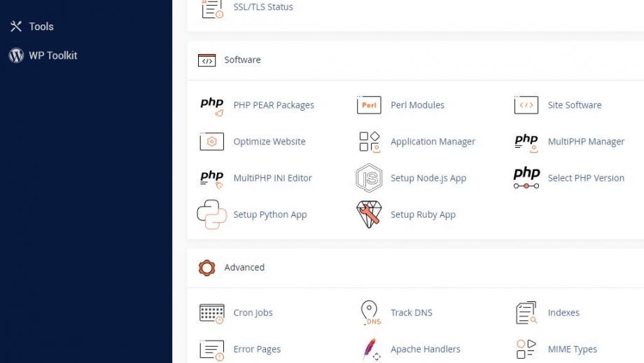
Task: Open the MultiPHP INI Editor link
Action: (273, 178)
